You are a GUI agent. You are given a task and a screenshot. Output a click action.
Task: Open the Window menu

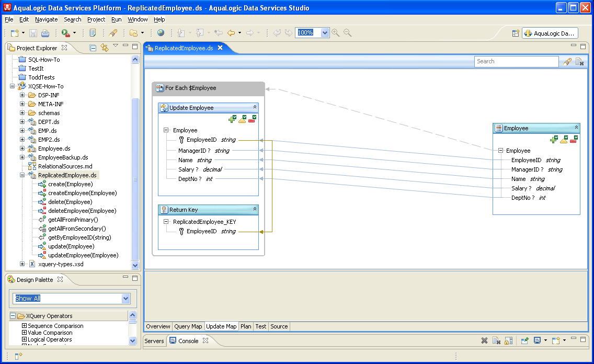coord(138,19)
